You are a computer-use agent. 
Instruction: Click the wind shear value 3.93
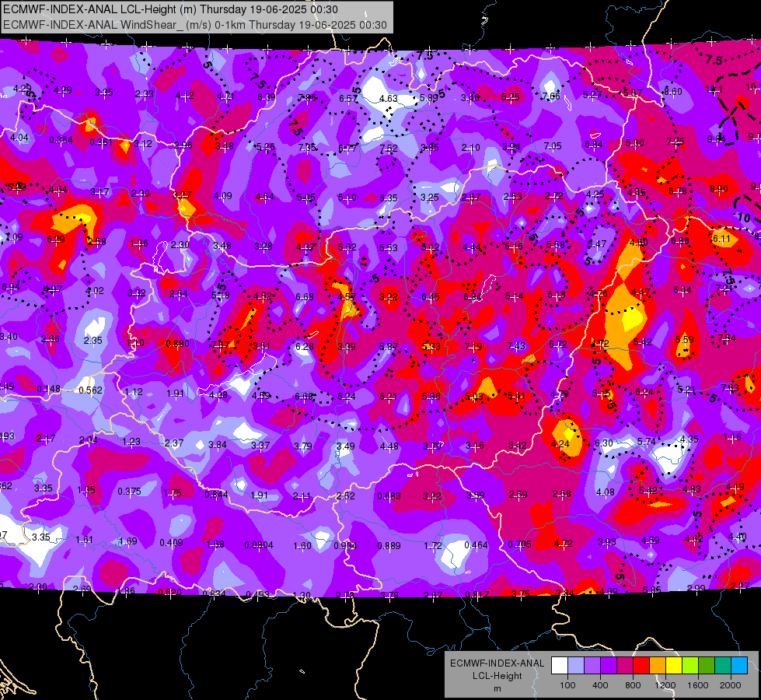click(x=606, y=541)
